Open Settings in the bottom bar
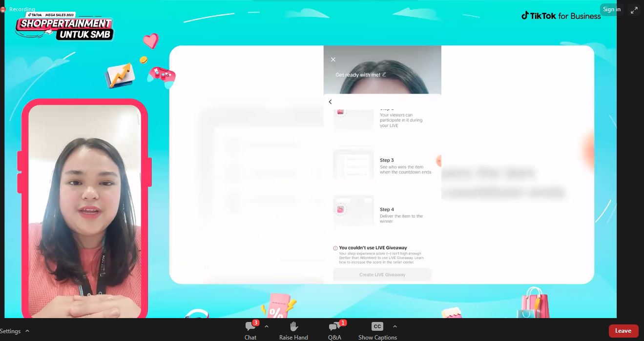Image resolution: width=644 pixels, height=341 pixels. 10,331
